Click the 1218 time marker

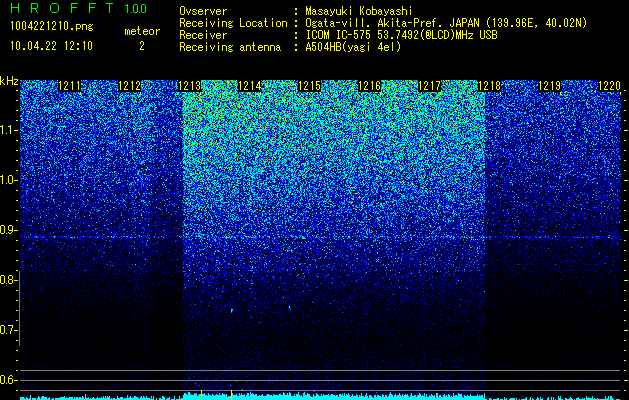(489, 86)
